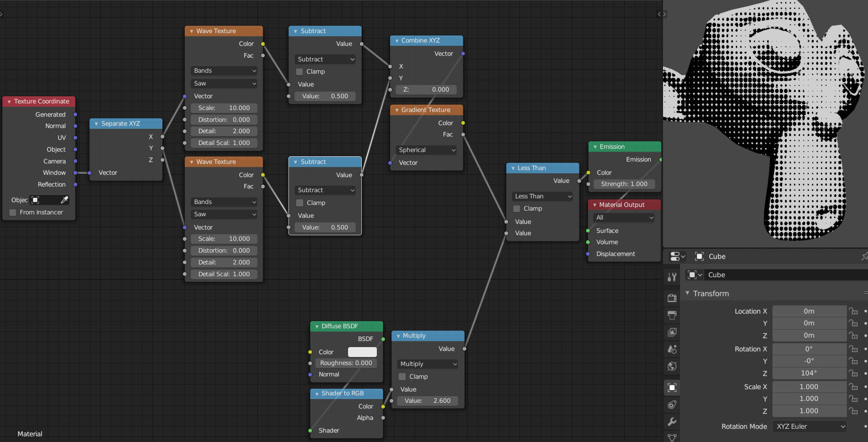Open the Scene properties tab
The height and width of the screenshot is (442, 868).
[x=672, y=349]
